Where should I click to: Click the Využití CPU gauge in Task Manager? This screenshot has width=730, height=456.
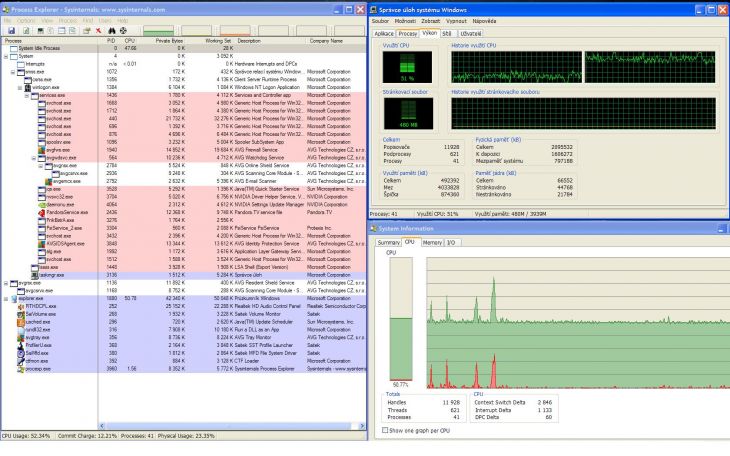[x=407, y=67]
